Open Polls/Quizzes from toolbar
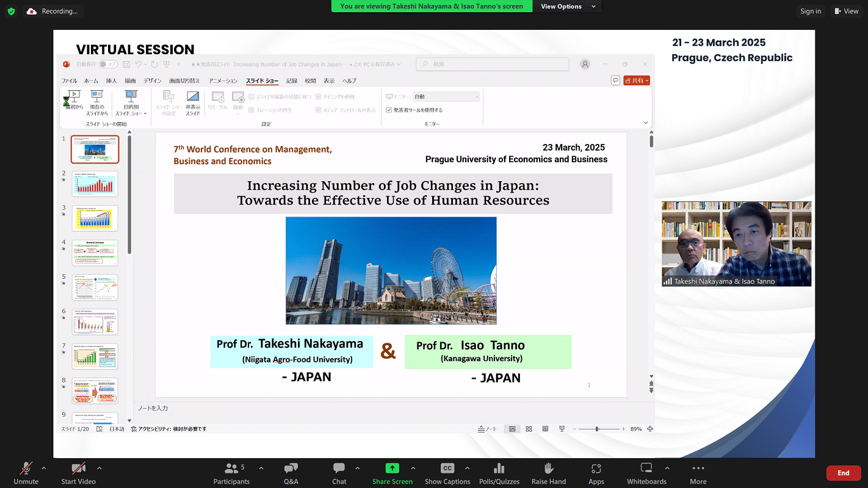The width and height of the screenshot is (868, 488). click(499, 472)
